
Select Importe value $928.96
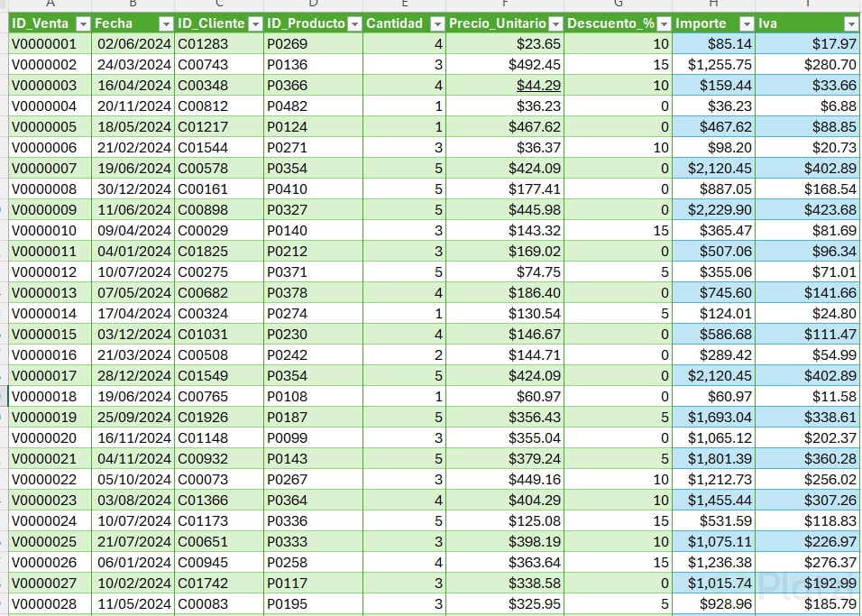pyautogui.click(x=713, y=604)
